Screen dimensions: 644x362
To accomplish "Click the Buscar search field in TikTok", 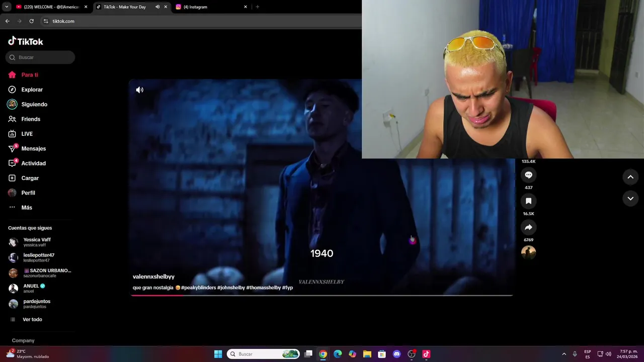I will [40, 57].
